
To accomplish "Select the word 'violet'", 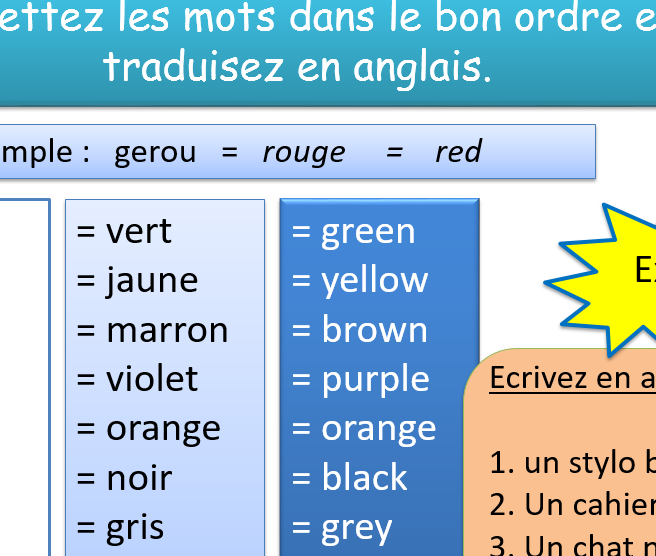I will point(152,379).
